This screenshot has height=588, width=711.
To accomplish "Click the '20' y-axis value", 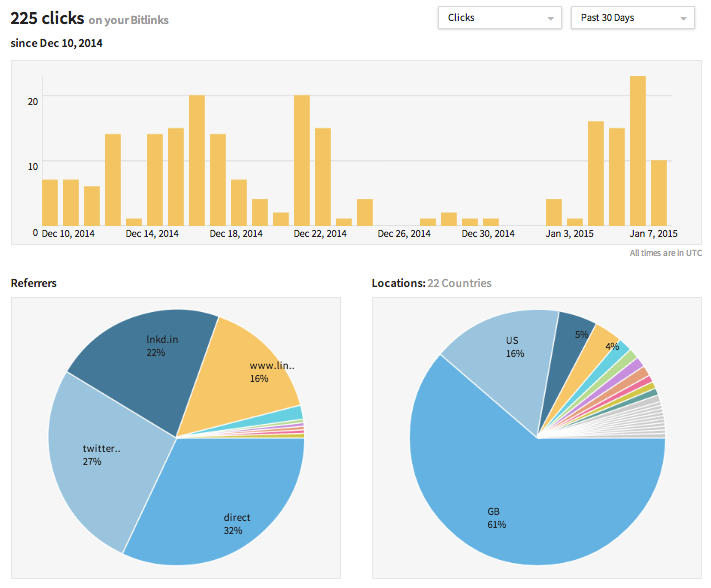I will (33, 102).
